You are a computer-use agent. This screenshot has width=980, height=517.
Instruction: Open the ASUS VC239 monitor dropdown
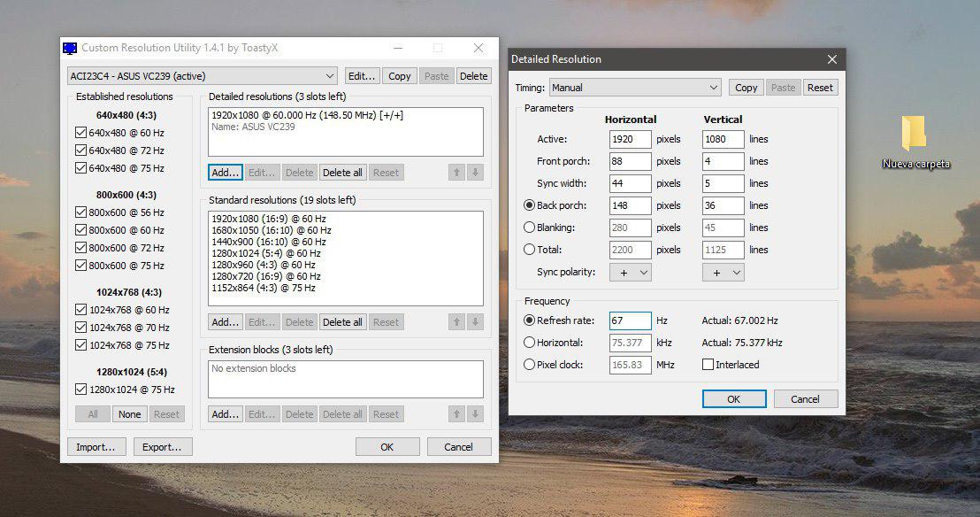(203, 76)
